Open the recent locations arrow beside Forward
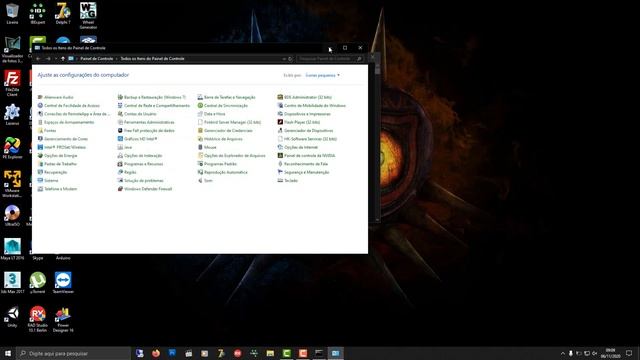Viewport: 640px width, 360px height. point(56,59)
